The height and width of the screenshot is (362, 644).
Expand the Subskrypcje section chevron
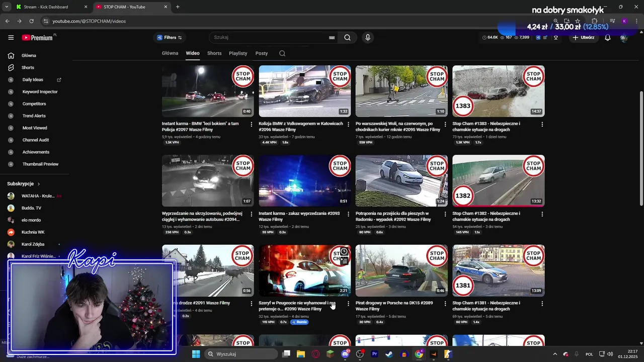click(39, 184)
